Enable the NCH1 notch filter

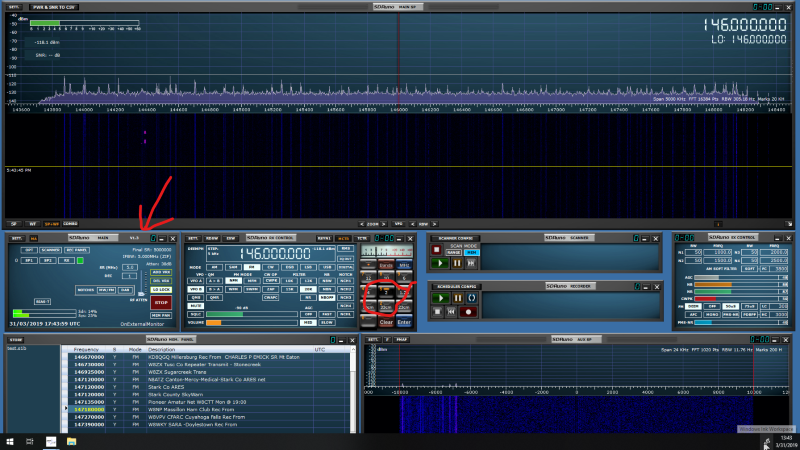[345, 281]
